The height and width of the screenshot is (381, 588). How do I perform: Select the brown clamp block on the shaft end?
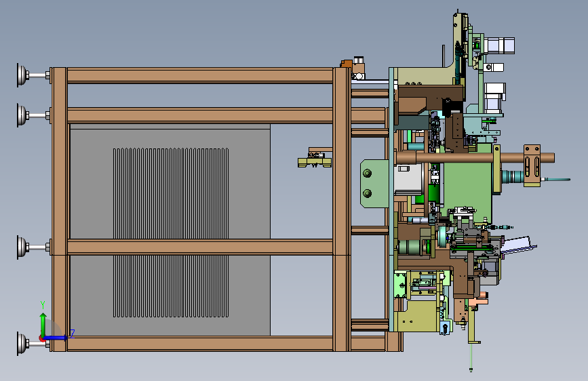click(532, 165)
